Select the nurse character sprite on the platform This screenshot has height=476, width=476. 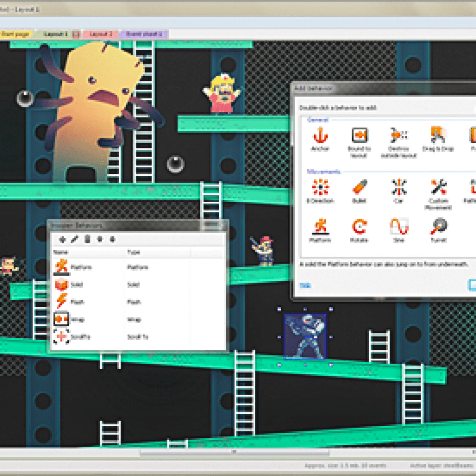point(222,93)
